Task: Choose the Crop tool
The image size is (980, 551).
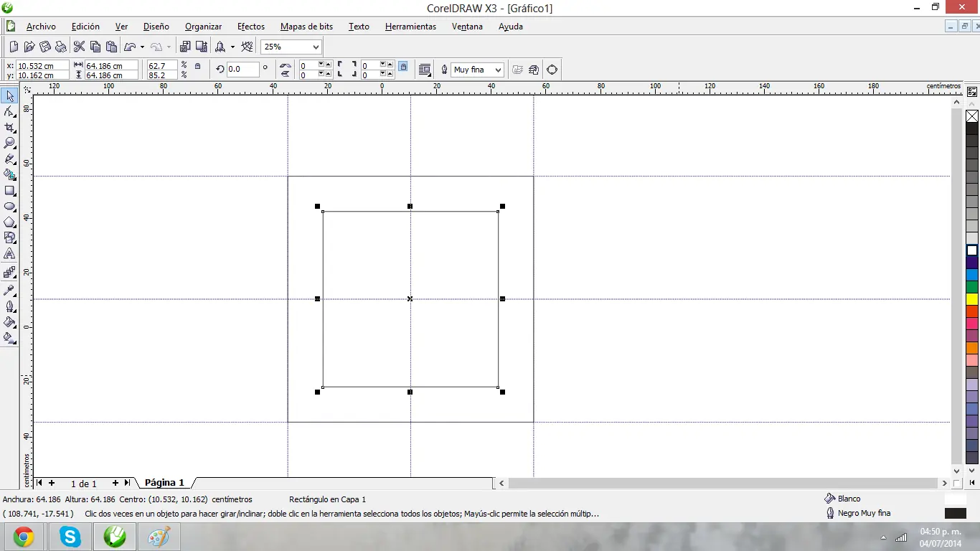Action: 10,127
